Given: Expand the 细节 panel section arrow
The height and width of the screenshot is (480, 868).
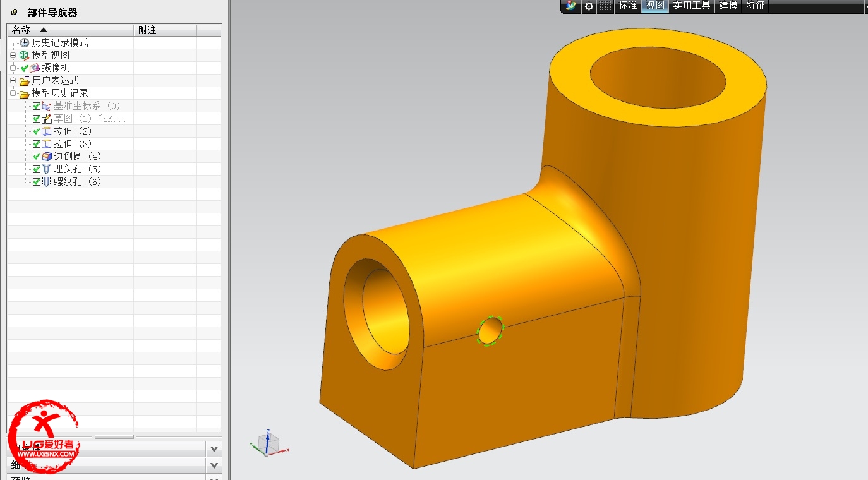Looking at the screenshot, I should (214, 465).
